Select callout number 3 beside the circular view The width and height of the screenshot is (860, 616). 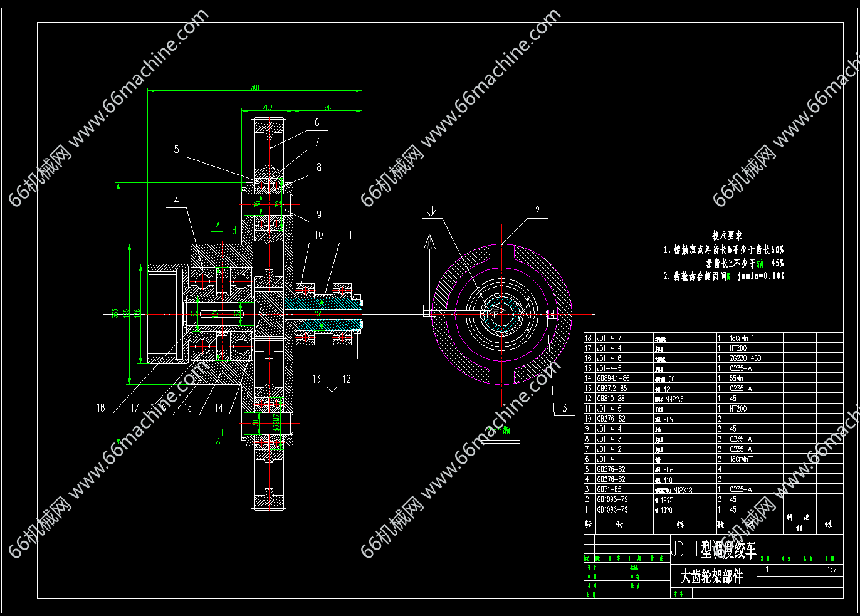[564, 408]
